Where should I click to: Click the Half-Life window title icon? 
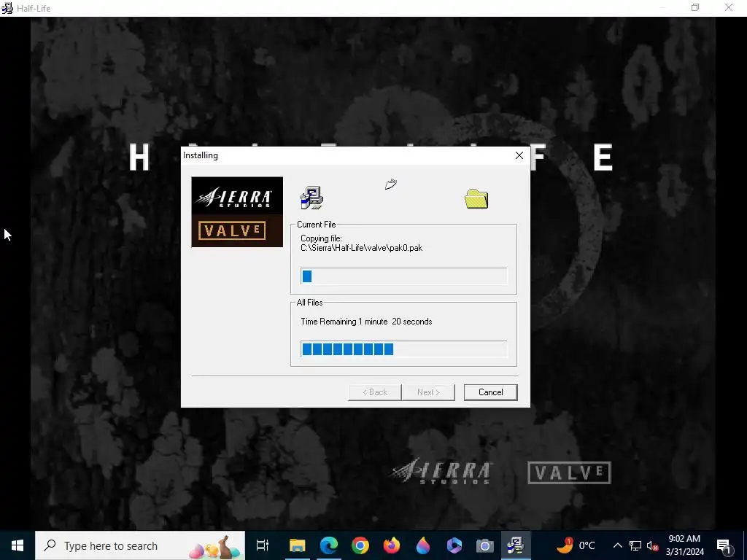coord(7,8)
